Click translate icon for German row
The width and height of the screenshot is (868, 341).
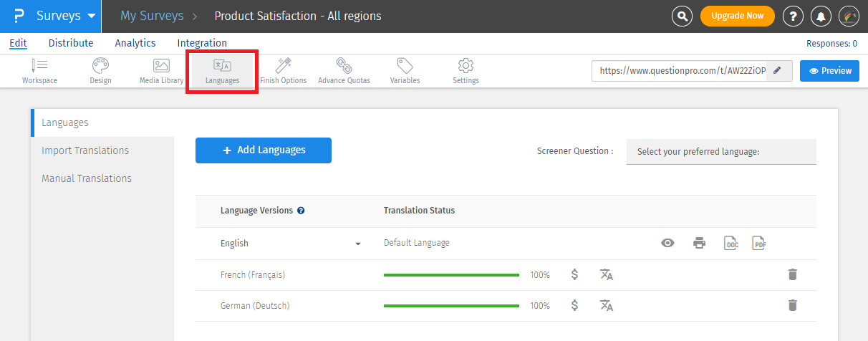coord(607,305)
